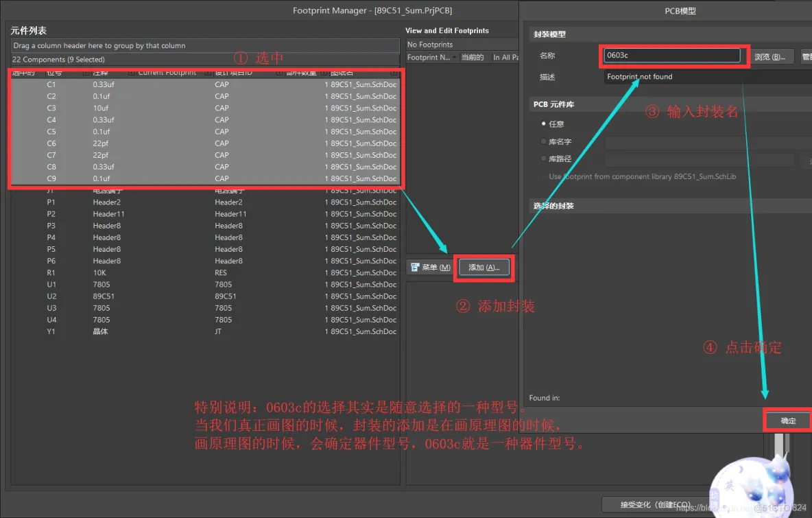Image resolution: width=812 pixels, height=518 pixels.
Task: Open filter dropdown on 位号 column header
Action: [x=86, y=73]
